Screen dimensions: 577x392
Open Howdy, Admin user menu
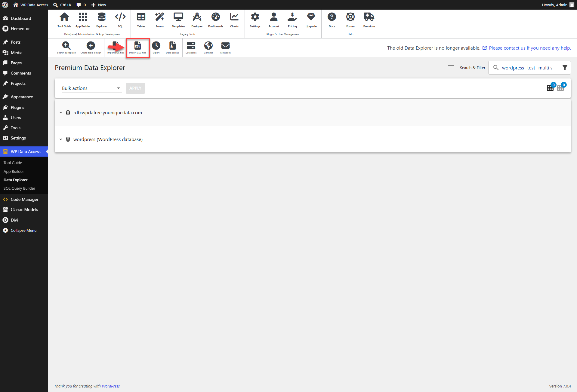pyautogui.click(x=558, y=5)
